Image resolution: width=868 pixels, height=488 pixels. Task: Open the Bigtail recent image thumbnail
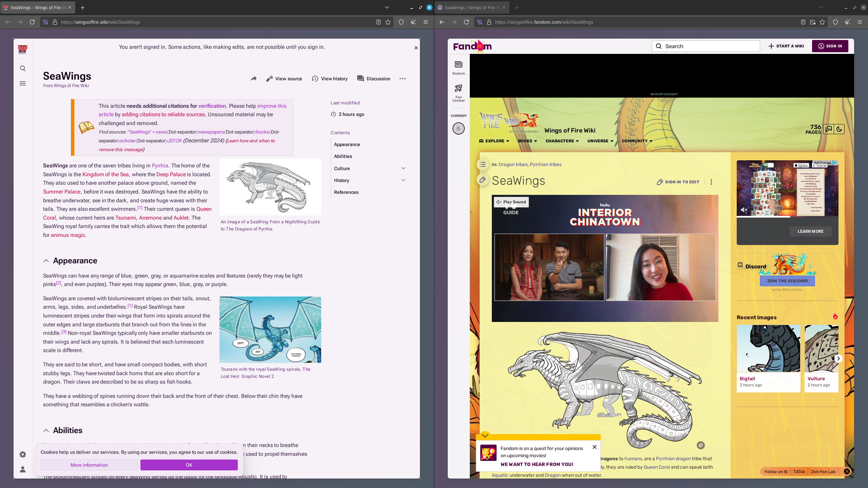[768, 349]
